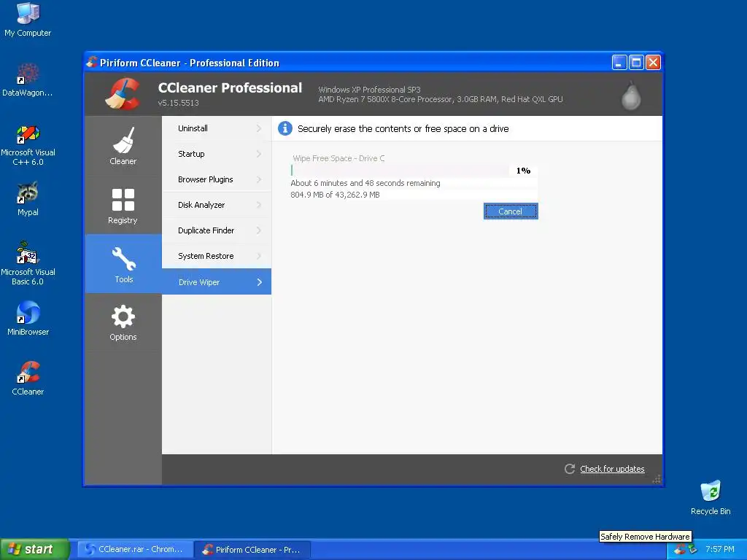747x560 pixels.
Task: Click the version text v5.15.5513
Action: pos(178,103)
